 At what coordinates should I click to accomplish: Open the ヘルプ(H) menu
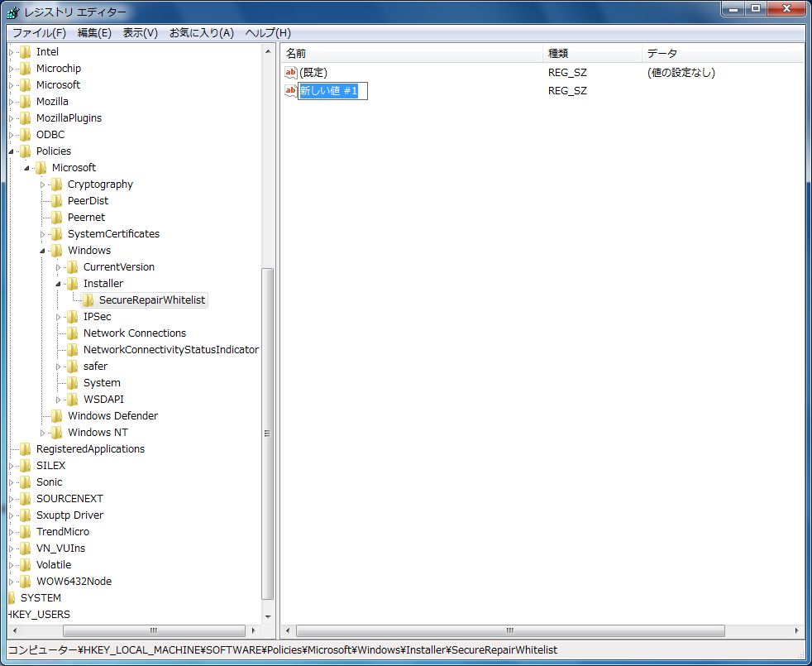[268, 33]
